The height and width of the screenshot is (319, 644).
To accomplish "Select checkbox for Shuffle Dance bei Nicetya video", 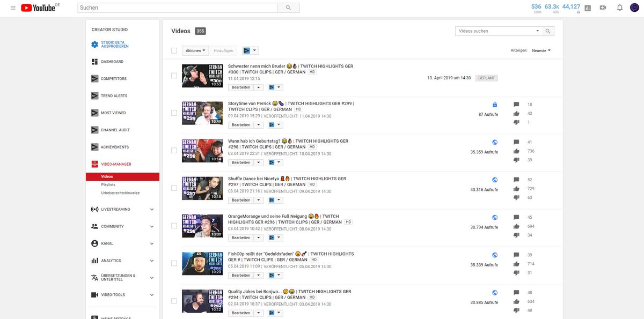I will click(x=174, y=188).
